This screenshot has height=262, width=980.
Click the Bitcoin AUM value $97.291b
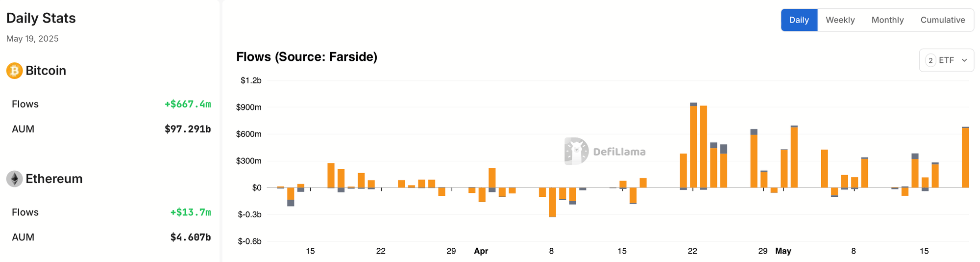pos(188,129)
